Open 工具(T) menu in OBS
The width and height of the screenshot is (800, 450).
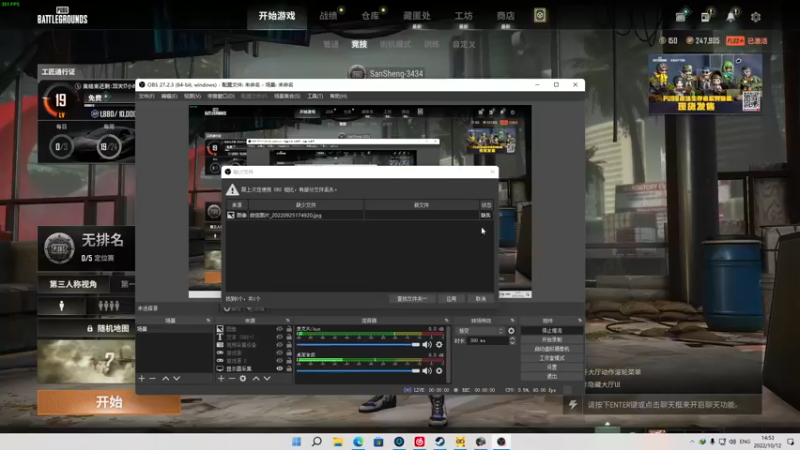315,96
